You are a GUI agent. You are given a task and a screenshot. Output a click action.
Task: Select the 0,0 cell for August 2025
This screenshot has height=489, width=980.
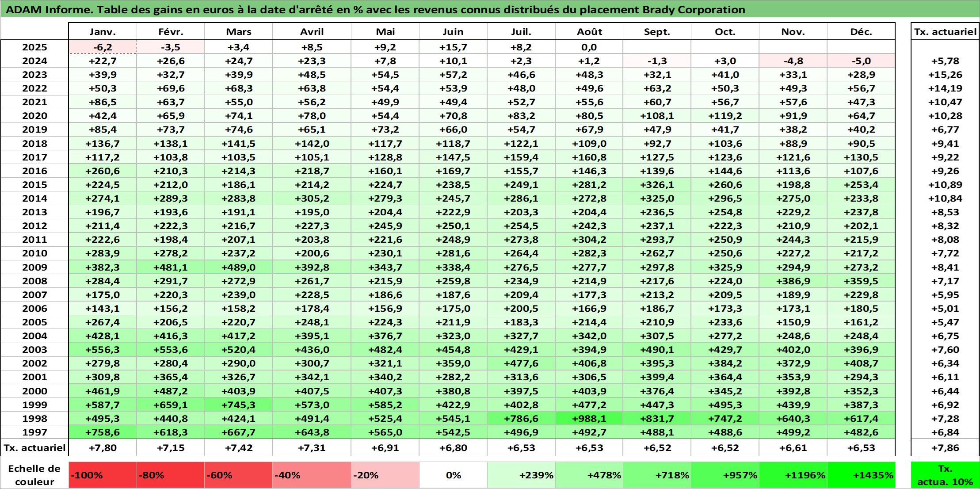pyautogui.click(x=589, y=47)
